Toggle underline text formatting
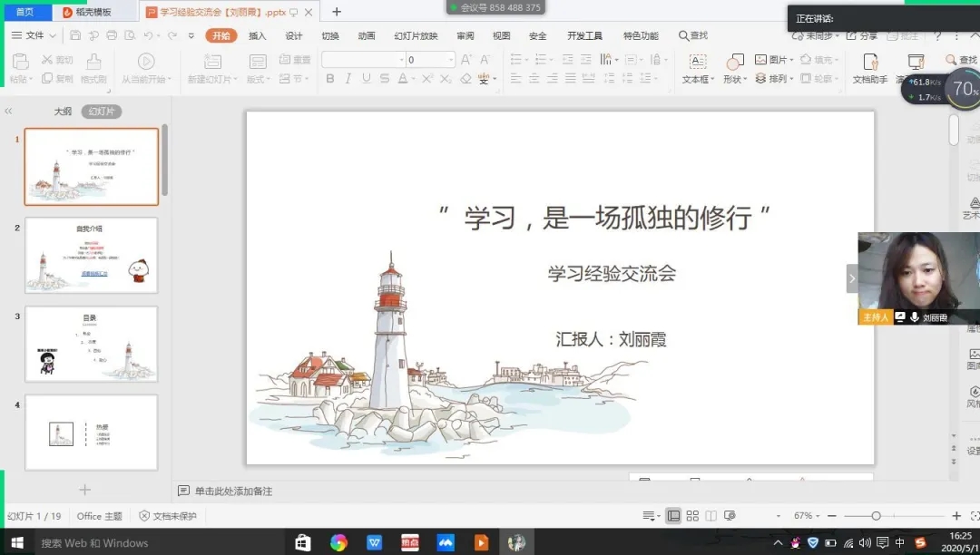The image size is (980, 555). (x=366, y=79)
